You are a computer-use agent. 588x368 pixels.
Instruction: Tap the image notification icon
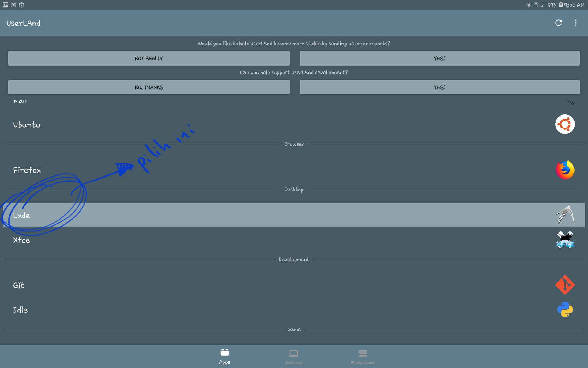point(6,5)
